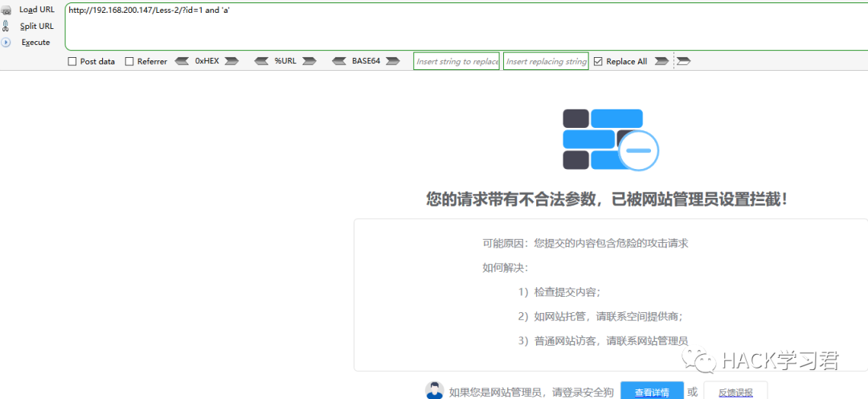The width and height of the screenshot is (868, 399).
Task: Click right arrow beside %URL to encode
Action: coord(309,61)
